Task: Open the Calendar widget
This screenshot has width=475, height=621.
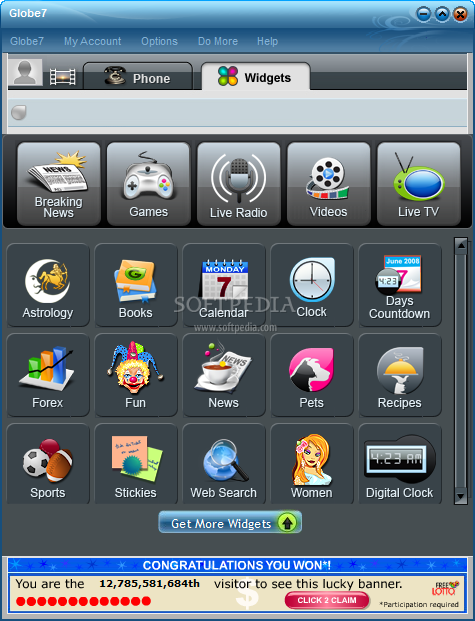Action: (224, 285)
